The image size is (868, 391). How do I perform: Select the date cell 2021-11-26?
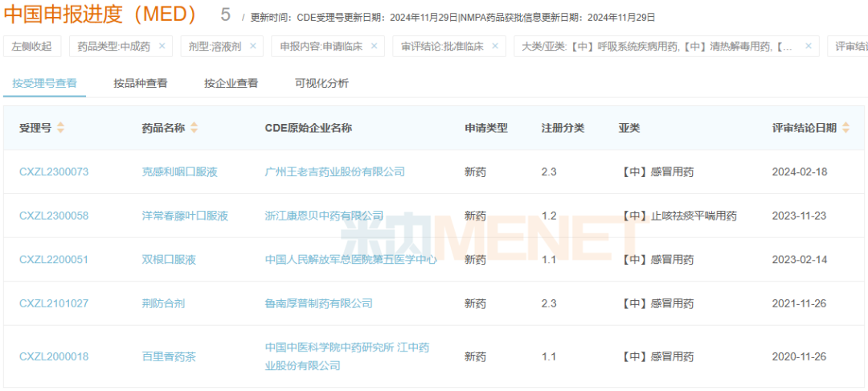click(x=800, y=303)
